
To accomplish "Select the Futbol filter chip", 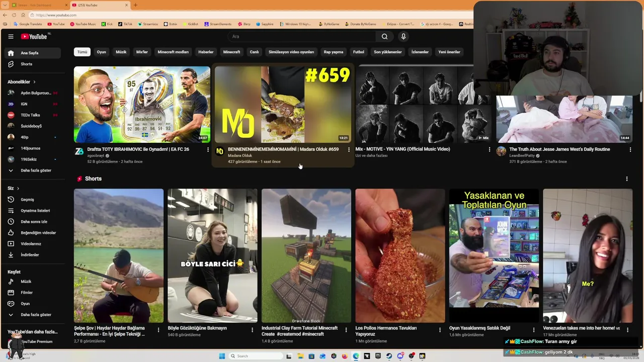I will 359,52.
